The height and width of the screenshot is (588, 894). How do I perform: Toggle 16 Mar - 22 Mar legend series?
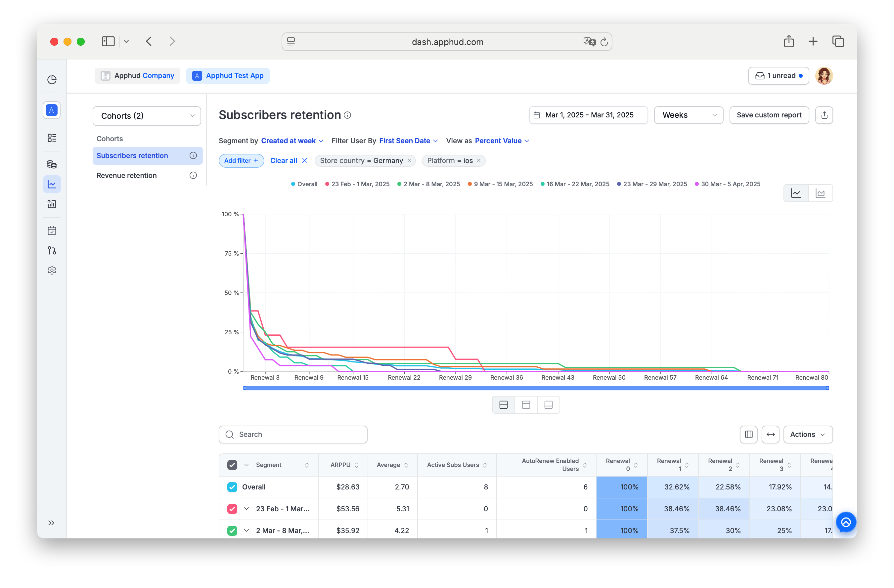575,184
